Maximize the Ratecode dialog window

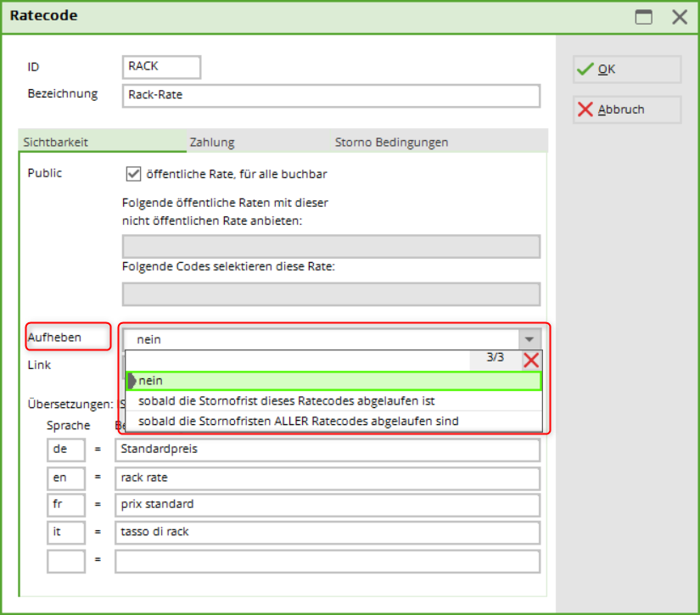tap(645, 17)
